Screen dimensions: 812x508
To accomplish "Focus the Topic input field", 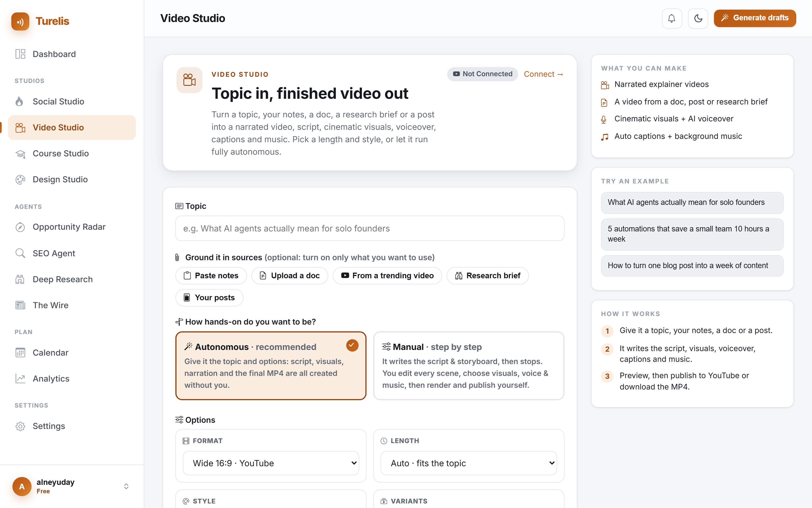I will 369,229.
